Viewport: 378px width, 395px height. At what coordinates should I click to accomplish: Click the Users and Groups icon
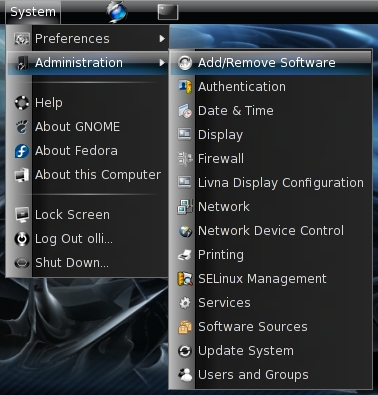(185, 374)
